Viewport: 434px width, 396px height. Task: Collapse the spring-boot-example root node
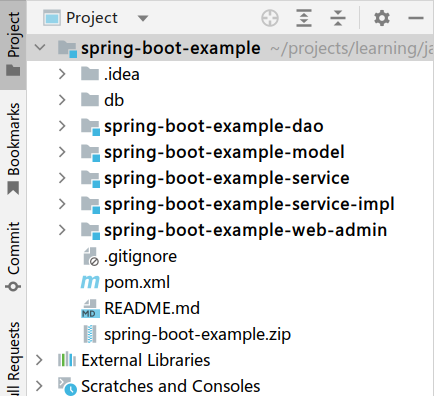(40, 47)
